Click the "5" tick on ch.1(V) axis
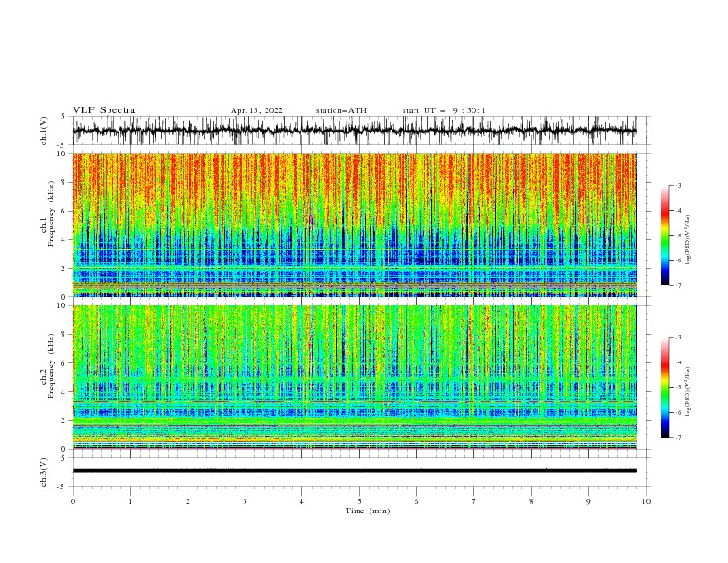The width and height of the screenshot is (728, 563). tap(63, 116)
